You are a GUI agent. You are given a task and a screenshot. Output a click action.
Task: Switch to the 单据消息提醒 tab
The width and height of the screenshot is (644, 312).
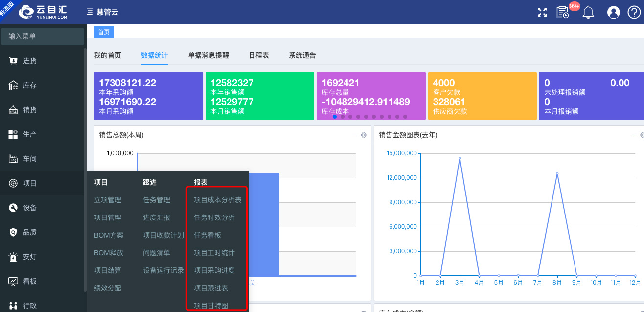pos(208,55)
